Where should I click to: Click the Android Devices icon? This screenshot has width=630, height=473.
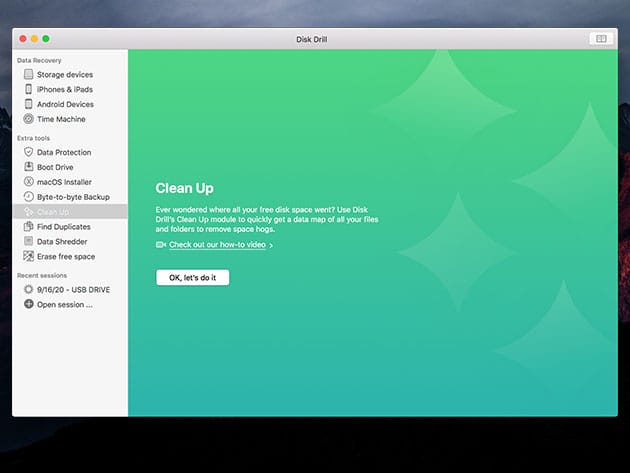tap(28, 104)
